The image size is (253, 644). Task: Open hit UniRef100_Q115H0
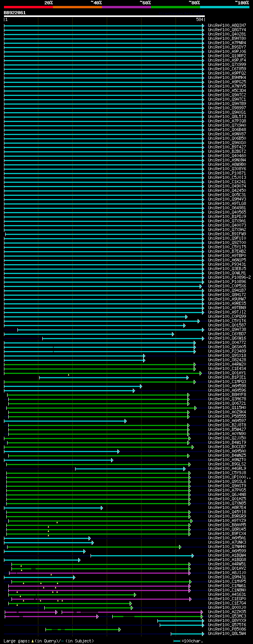click(x=227, y=407)
